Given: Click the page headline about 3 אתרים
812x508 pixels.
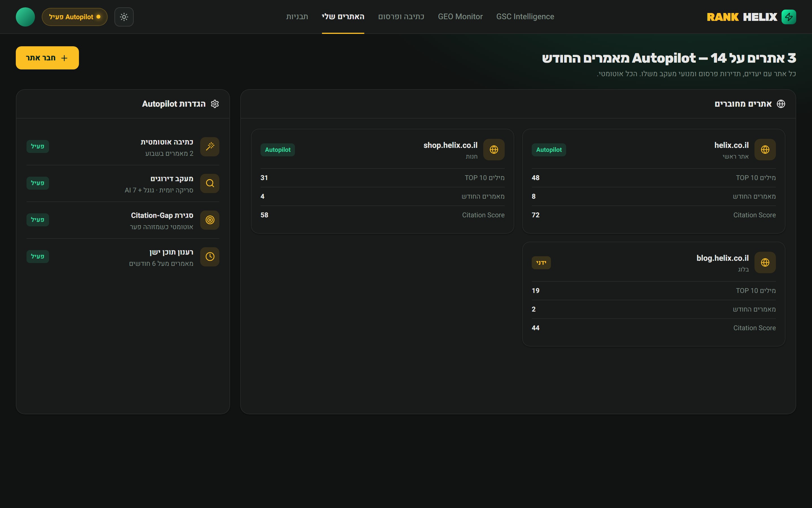Looking at the screenshot, I should pos(669,58).
